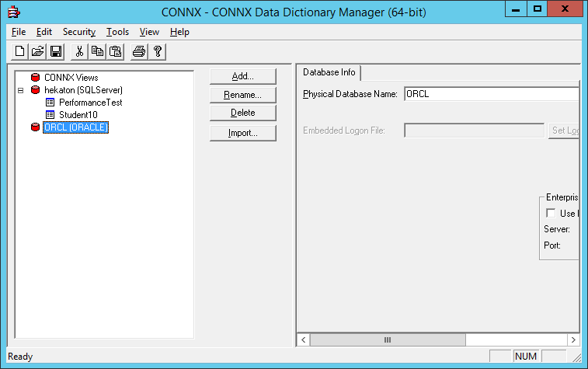Click the Delete button
Viewport: 588px width, 369px height.
click(x=243, y=113)
